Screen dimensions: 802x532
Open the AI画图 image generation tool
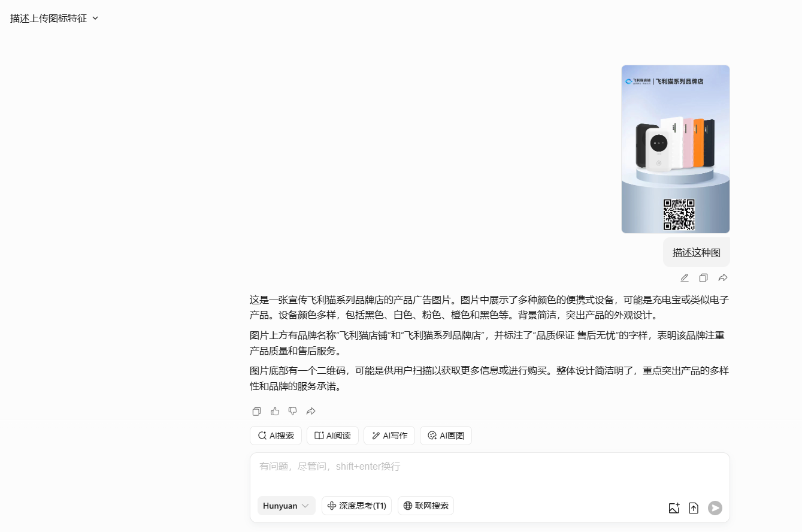(x=446, y=436)
